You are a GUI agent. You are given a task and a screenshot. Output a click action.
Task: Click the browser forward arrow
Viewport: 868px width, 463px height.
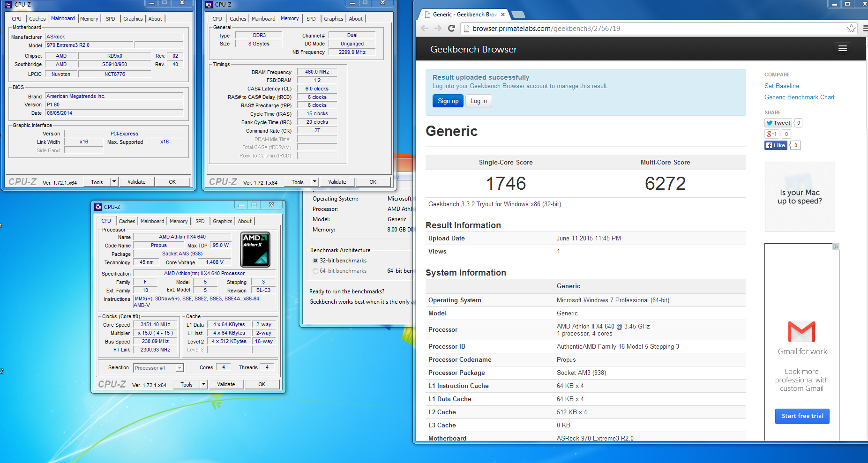pyautogui.click(x=438, y=28)
